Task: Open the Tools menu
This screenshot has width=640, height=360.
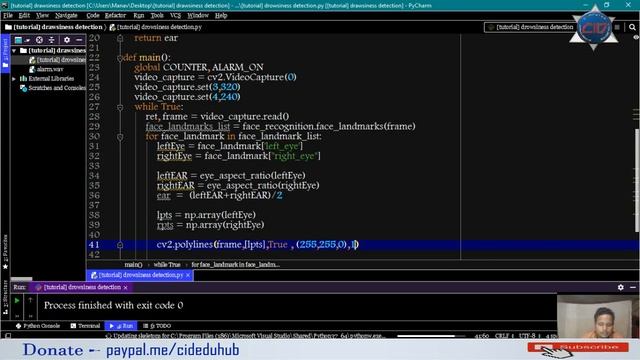Action: (157, 16)
